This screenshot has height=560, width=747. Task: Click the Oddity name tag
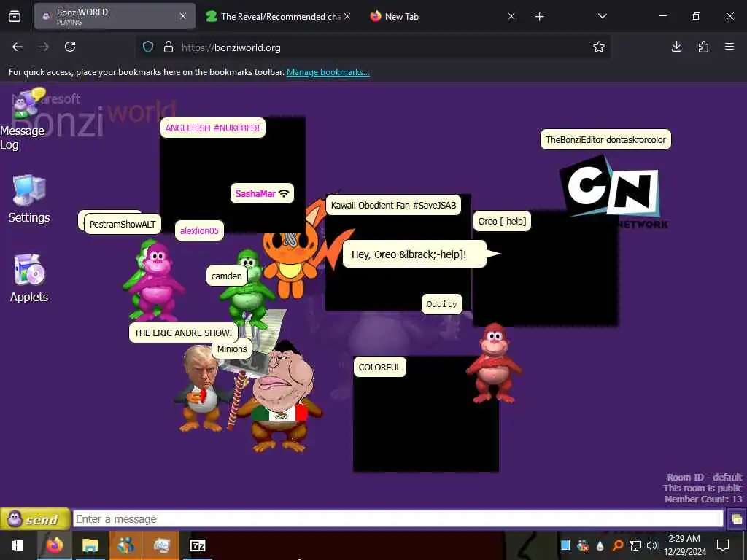pyautogui.click(x=441, y=304)
